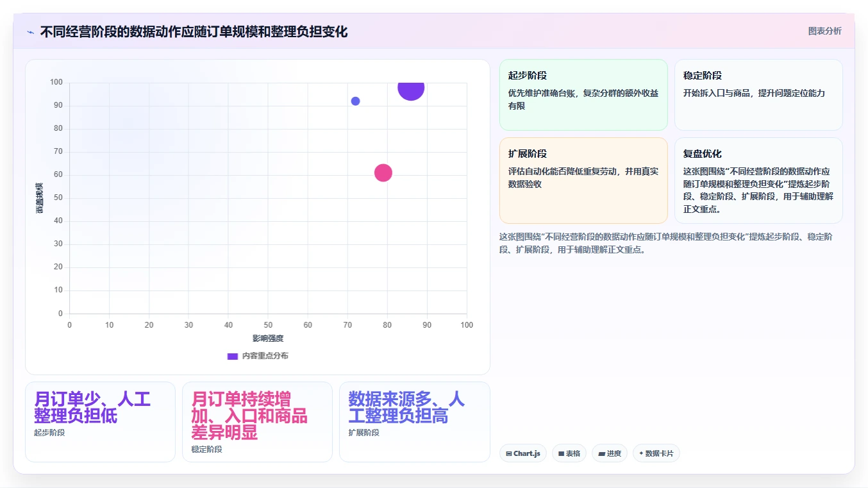Click the page title 不同经营阶段的数据动作
Screen dimensions: 868x488
click(x=194, y=31)
